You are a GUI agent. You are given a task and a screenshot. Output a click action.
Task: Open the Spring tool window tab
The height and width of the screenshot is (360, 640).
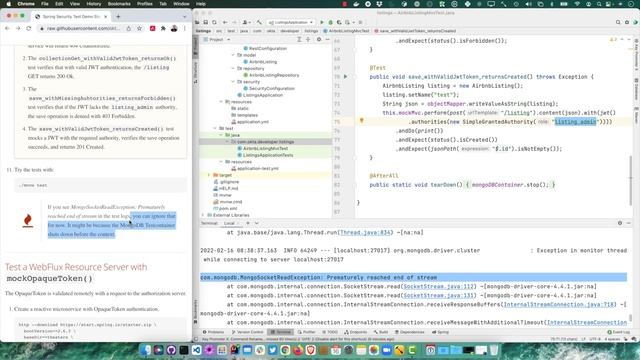tap(440, 332)
